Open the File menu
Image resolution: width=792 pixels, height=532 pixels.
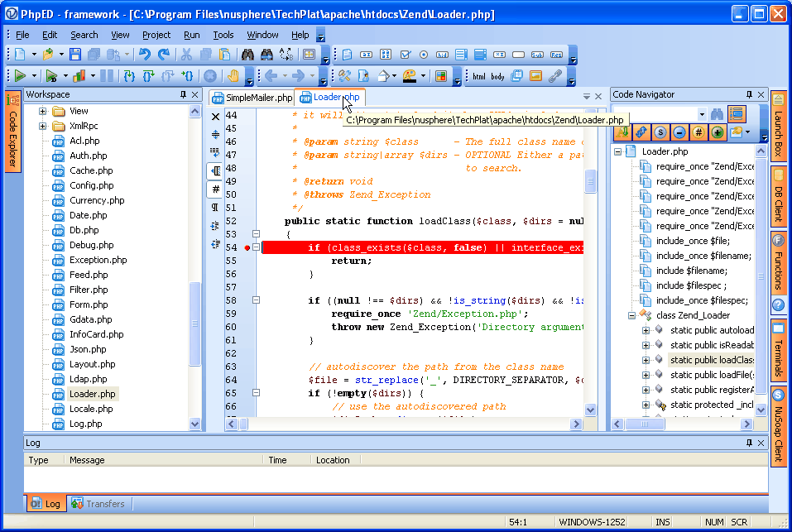[x=22, y=35]
